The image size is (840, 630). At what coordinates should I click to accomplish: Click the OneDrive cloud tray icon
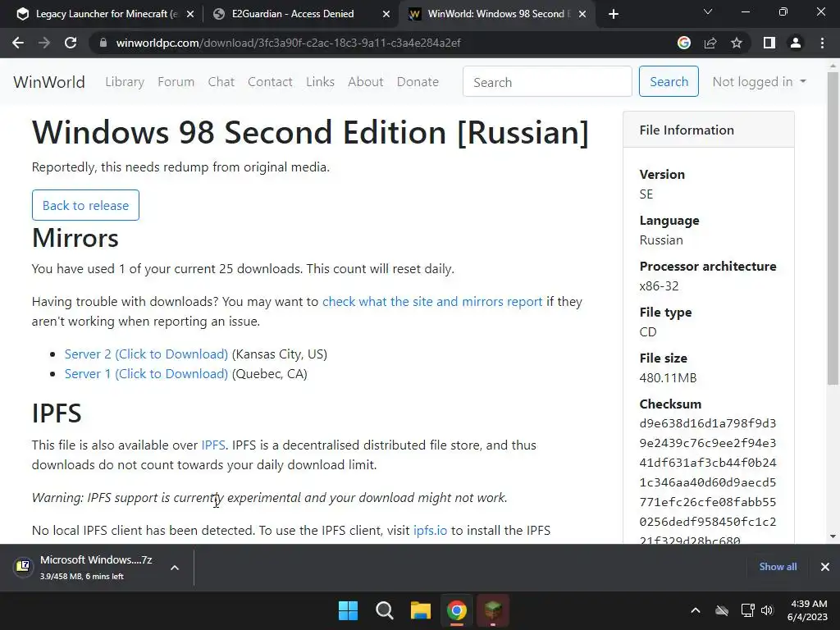[x=722, y=610]
